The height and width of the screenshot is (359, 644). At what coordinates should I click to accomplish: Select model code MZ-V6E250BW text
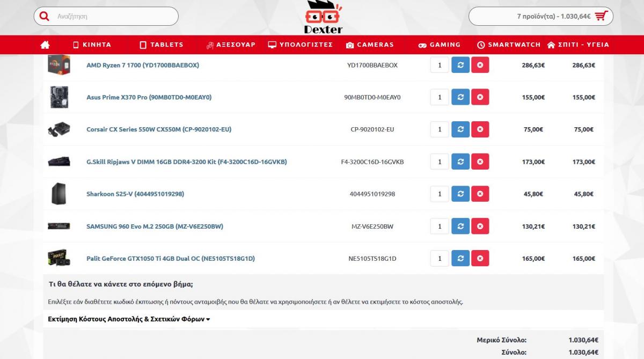click(372, 226)
